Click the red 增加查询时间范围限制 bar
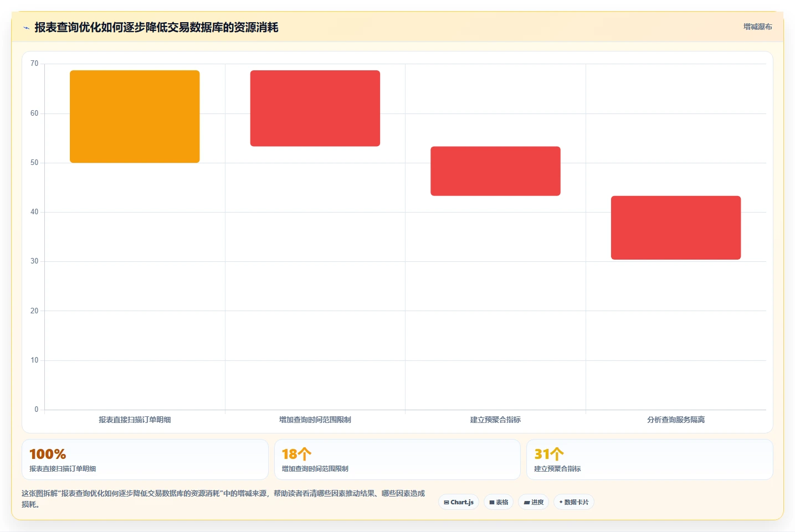The image size is (795, 532). coord(315,108)
